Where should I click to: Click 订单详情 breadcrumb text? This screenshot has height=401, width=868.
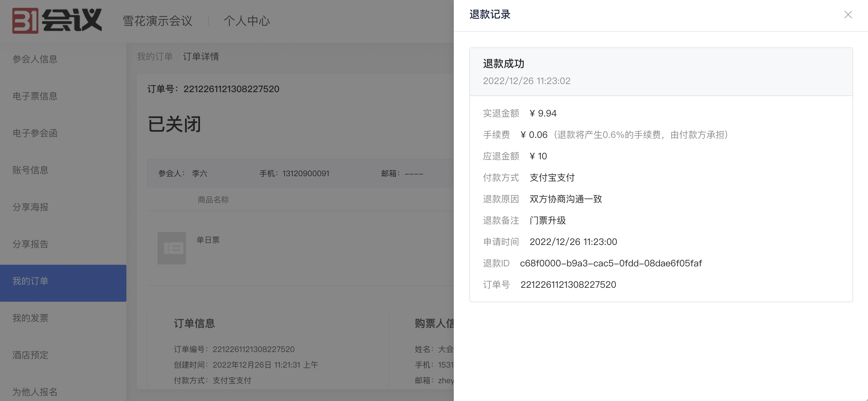click(x=201, y=56)
